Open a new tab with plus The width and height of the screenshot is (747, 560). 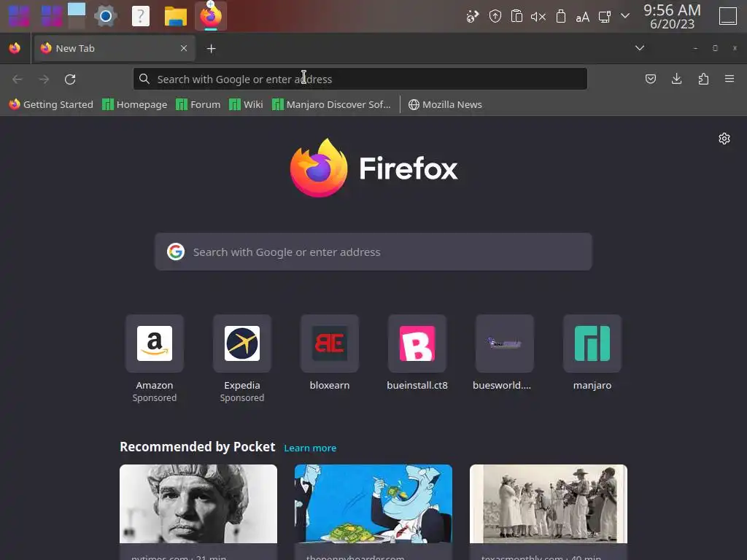[211, 49]
